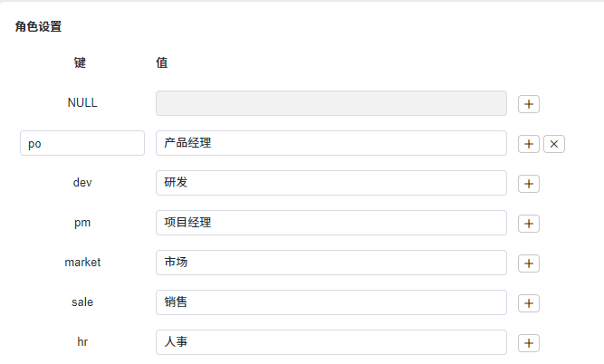The height and width of the screenshot is (364, 604).
Task: Click into the 市场 value field
Action: click(x=331, y=263)
